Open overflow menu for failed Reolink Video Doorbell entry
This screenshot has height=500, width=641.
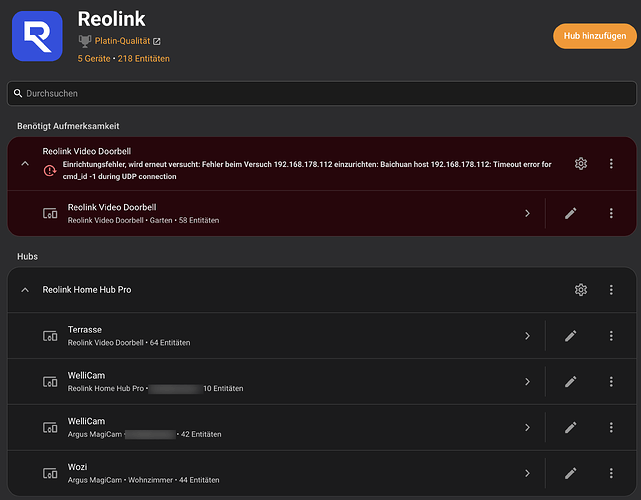tap(611, 164)
